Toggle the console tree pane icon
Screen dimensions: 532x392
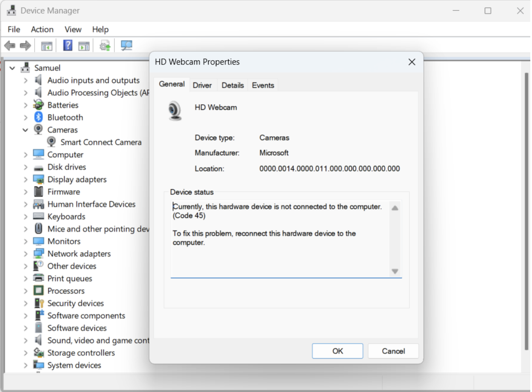pos(46,45)
